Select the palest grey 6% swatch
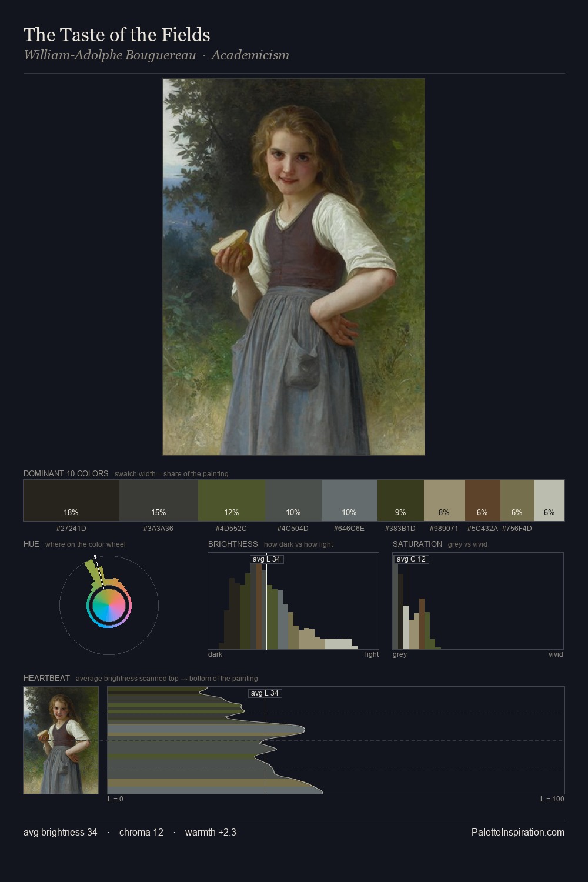 [549, 500]
